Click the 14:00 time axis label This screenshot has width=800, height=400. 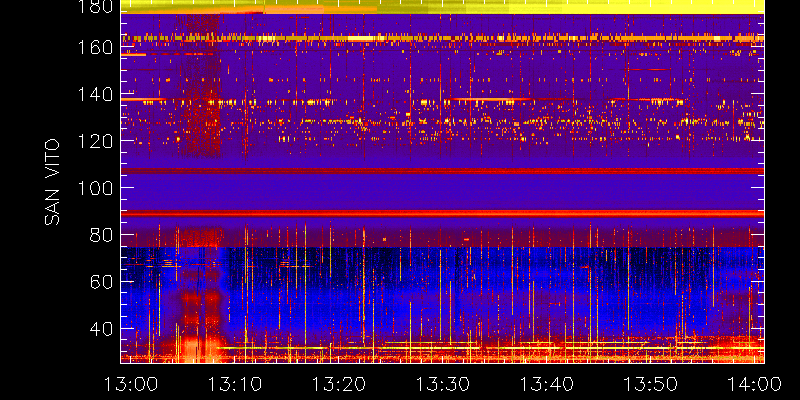[755, 384]
